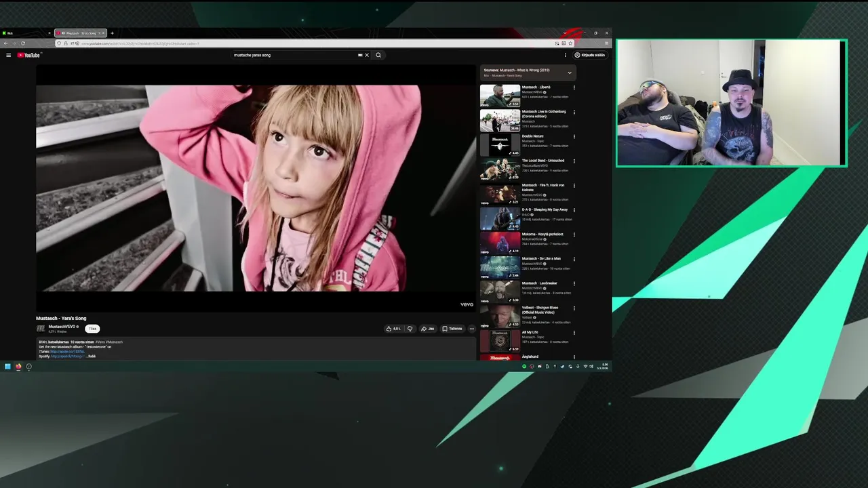Screen dimensions: 868x488
Task: Open Mustasch - Lawbreaker video thumbnail
Action: point(500,291)
